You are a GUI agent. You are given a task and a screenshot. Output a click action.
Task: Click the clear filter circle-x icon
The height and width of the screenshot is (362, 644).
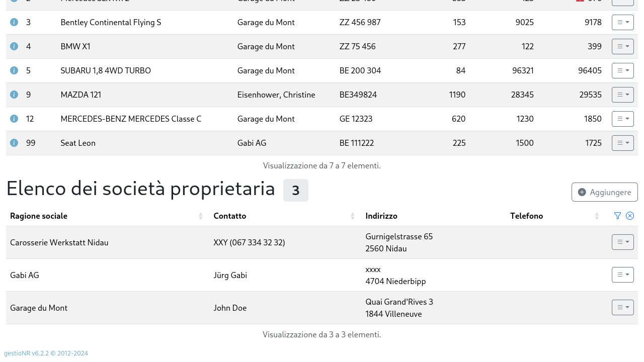pyautogui.click(x=630, y=216)
